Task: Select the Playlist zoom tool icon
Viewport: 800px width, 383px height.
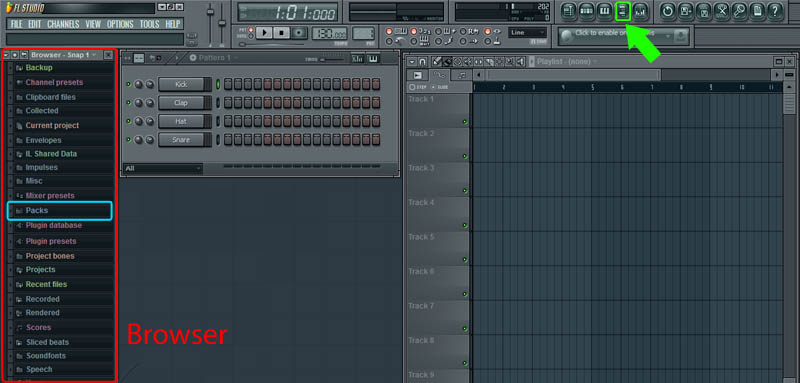Action: 509,62
